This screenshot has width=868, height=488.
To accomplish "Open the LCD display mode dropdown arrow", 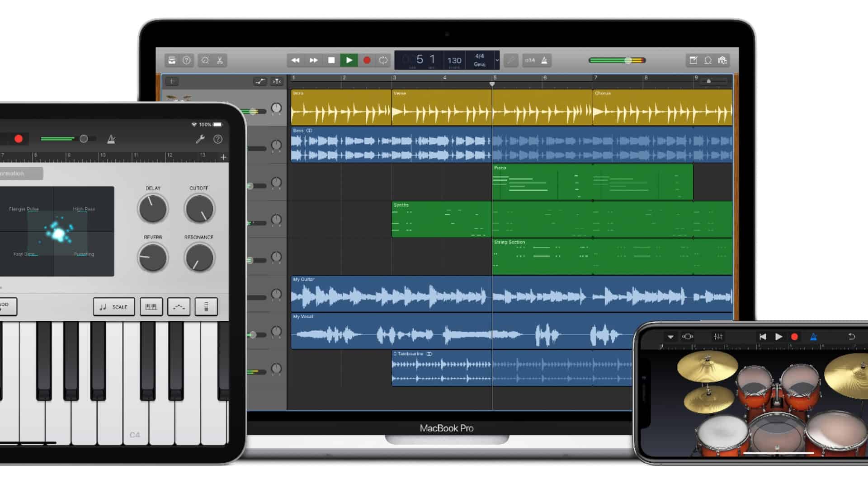I will point(497,60).
